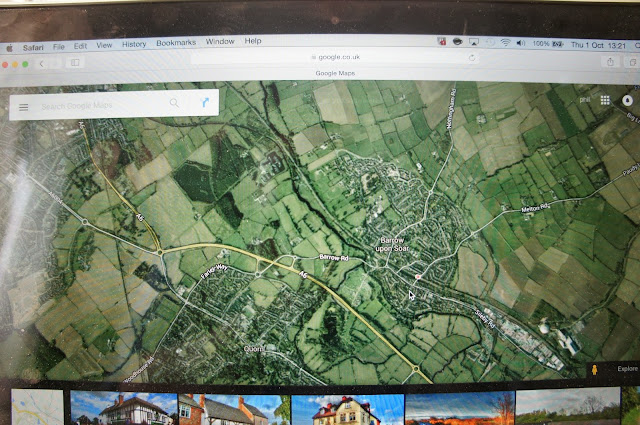Click the Barrow upon Soar label
This screenshot has height=425, width=640.
(x=392, y=244)
